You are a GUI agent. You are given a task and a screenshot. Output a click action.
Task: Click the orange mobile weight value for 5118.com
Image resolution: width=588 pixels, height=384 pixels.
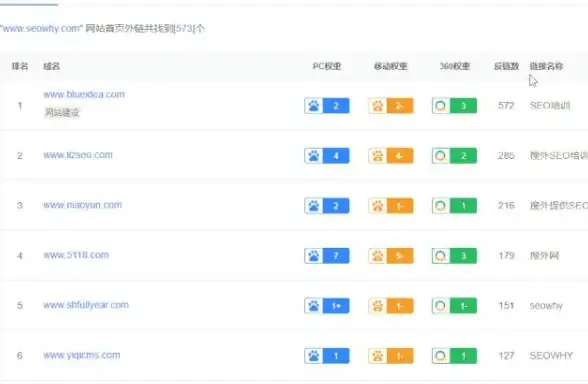[400, 256]
